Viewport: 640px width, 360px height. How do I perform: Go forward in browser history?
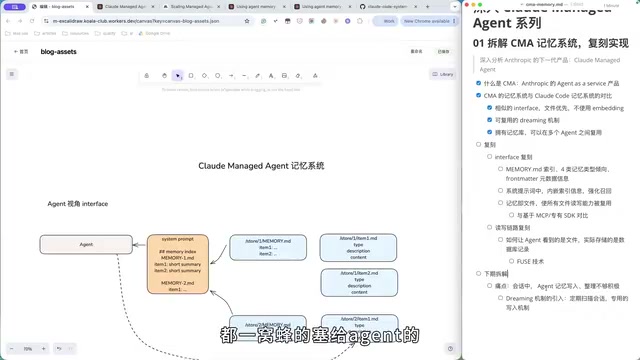(x=20, y=21)
